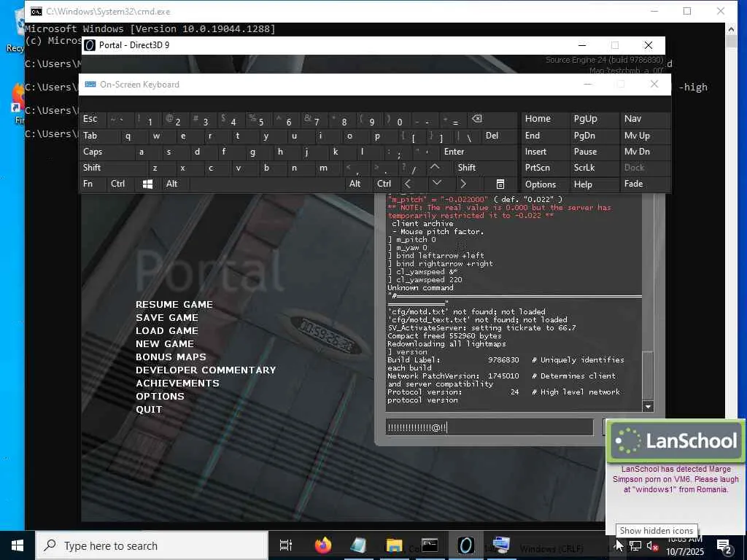Screen dimensions: 747x560
Task: Click the console scrollbar down arrow
Action: tap(648, 407)
